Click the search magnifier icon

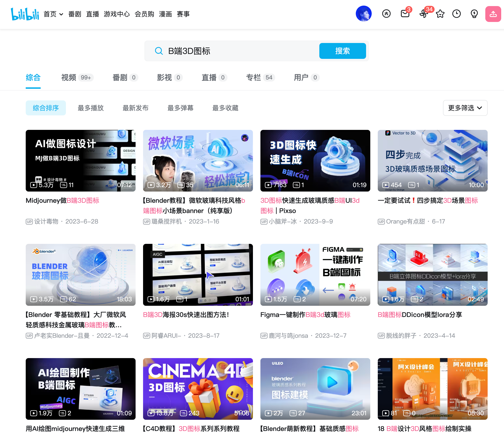(x=159, y=51)
